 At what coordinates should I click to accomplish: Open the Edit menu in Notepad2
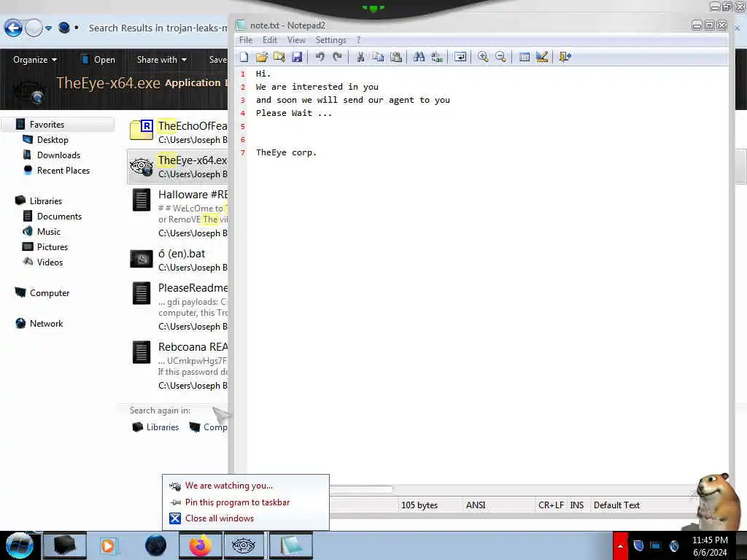tap(270, 40)
